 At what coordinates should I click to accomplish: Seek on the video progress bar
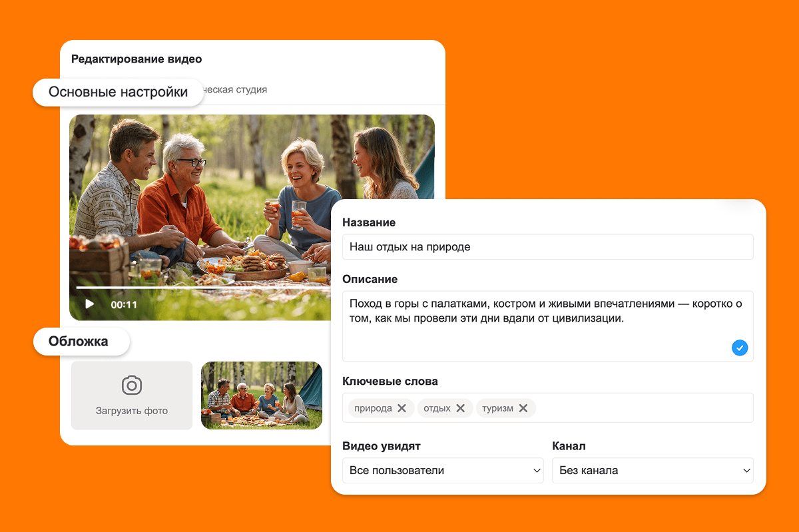coord(203,288)
